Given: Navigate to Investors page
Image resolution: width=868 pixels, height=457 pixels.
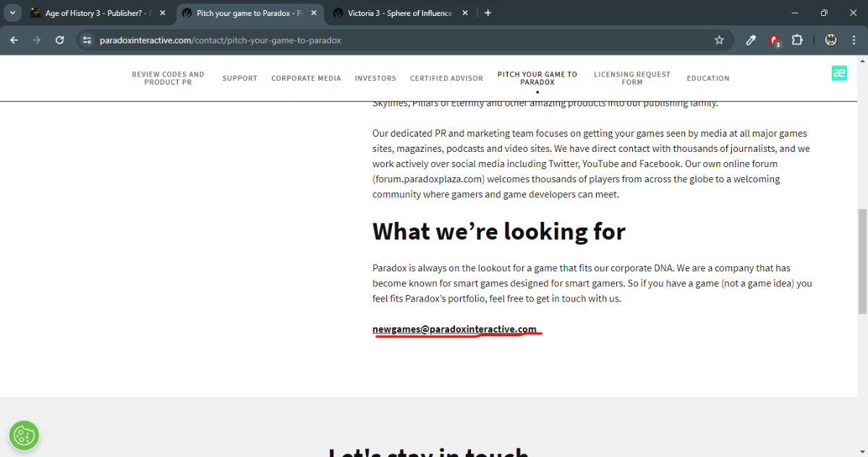Looking at the screenshot, I should [375, 78].
